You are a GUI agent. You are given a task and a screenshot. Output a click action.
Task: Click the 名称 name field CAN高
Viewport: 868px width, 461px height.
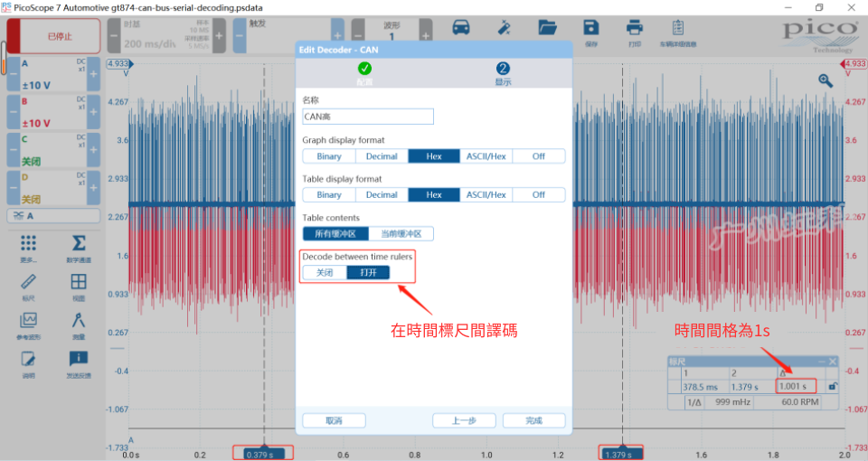[x=368, y=117]
